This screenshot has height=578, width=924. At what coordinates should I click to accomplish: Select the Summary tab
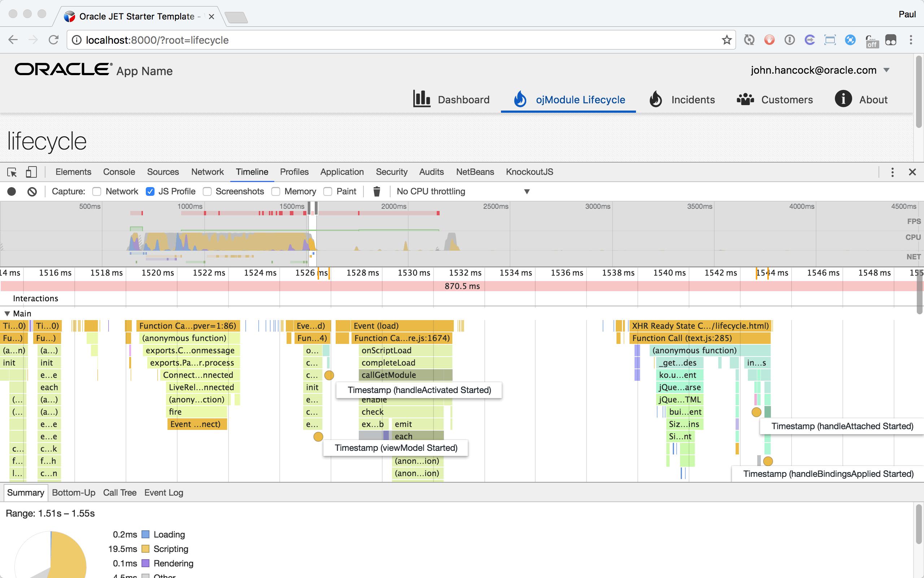[x=25, y=492]
